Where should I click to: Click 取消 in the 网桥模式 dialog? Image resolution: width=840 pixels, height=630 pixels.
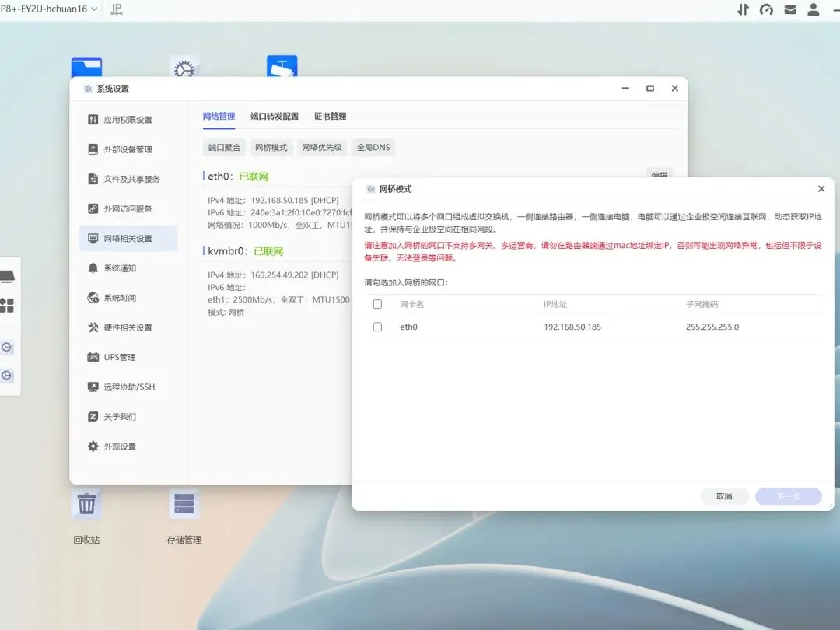pyautogui.click(x=724, y=496)
